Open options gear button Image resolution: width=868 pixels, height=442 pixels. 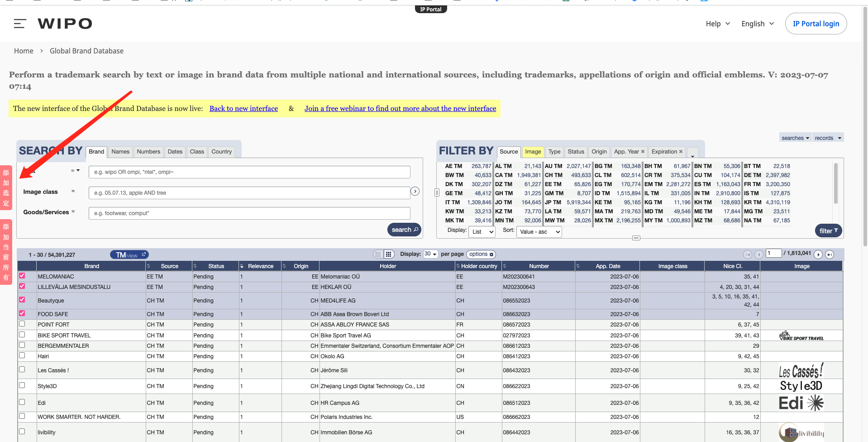pyautogui.click(x=481, y=254)
